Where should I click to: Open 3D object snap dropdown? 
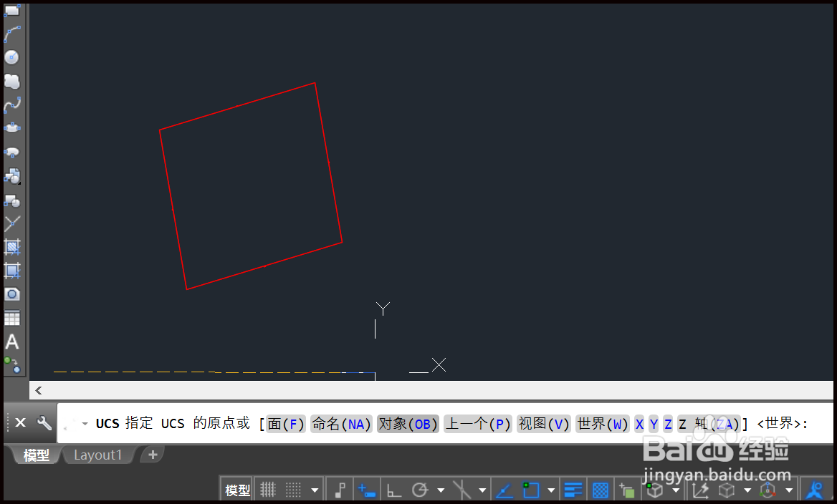676,490
